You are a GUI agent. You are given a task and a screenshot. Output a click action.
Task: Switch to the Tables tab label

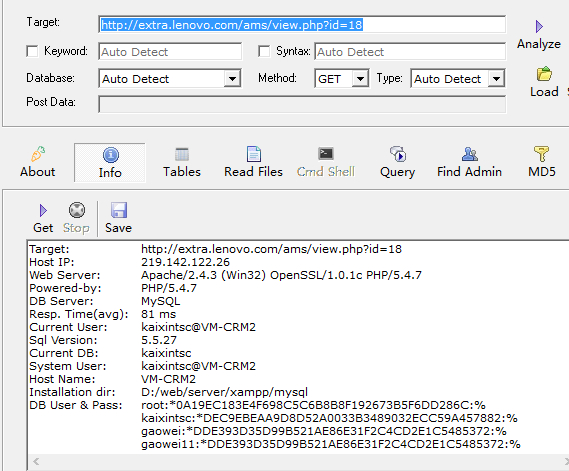[182, 172]
